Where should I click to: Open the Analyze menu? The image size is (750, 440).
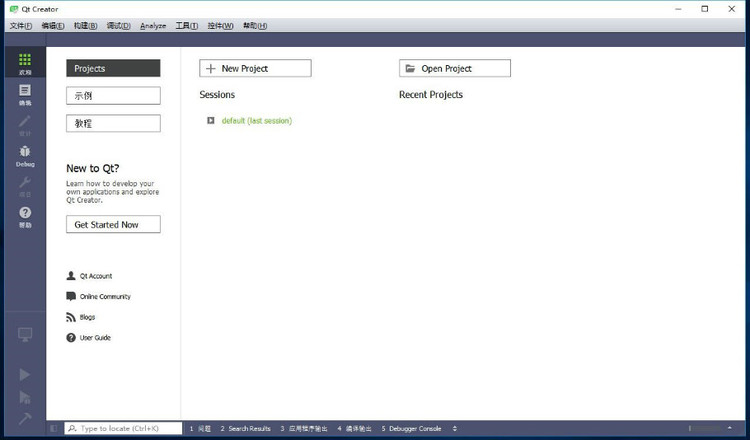(x=153, y=26)
